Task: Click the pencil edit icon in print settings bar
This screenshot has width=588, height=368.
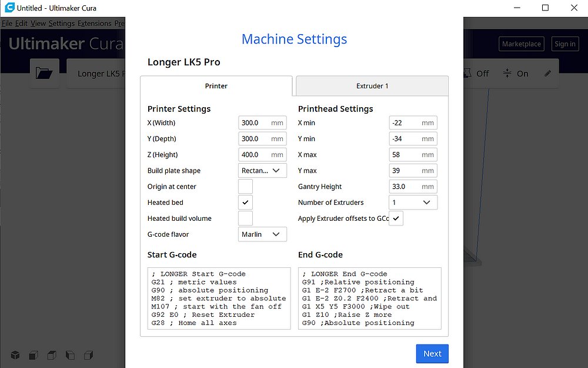Action: tap(547, 73)
